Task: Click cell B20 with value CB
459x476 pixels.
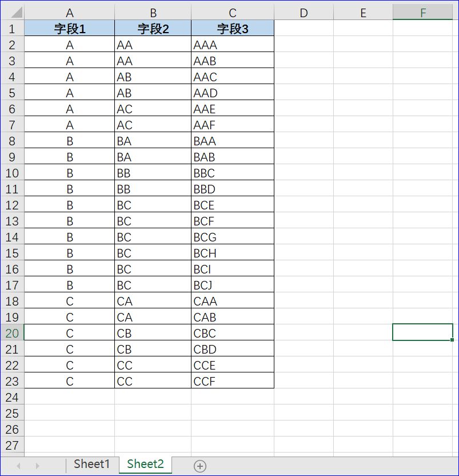Action: 153,333
